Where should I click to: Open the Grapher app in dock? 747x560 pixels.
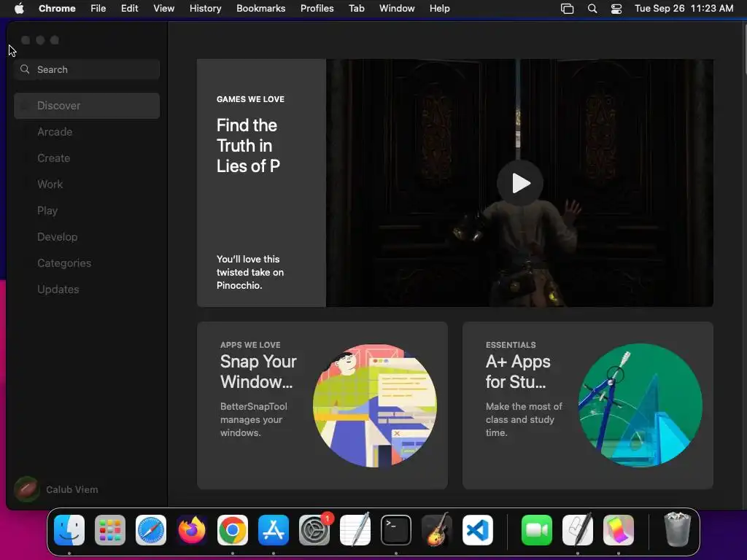619,530
